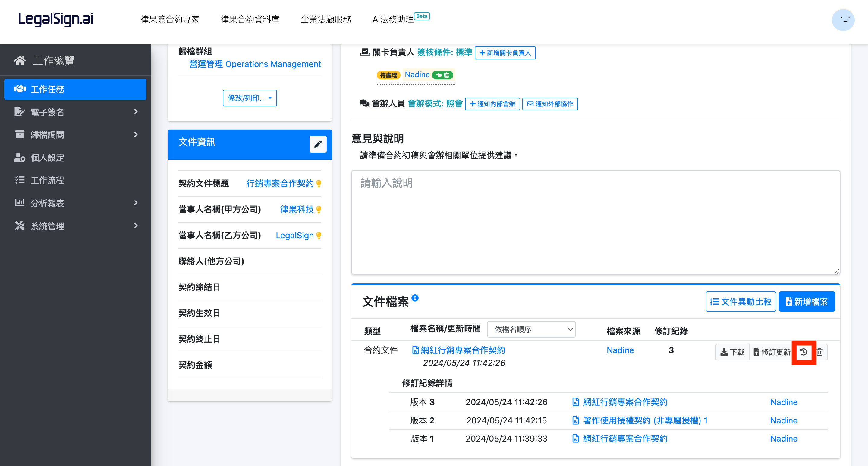Click the 契約締結日 field row
Viewport: 868px width, 466px height.
[250, 287]
